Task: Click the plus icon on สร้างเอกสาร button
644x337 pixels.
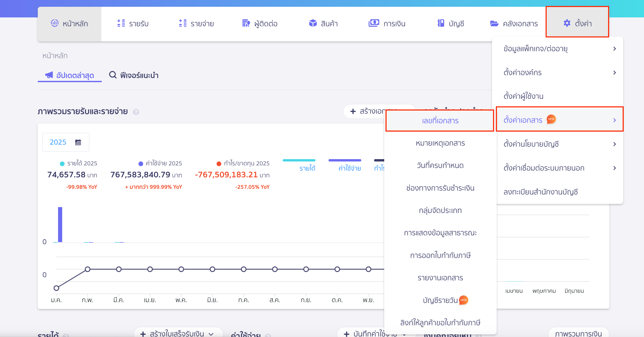Action: tap(353, 111)
